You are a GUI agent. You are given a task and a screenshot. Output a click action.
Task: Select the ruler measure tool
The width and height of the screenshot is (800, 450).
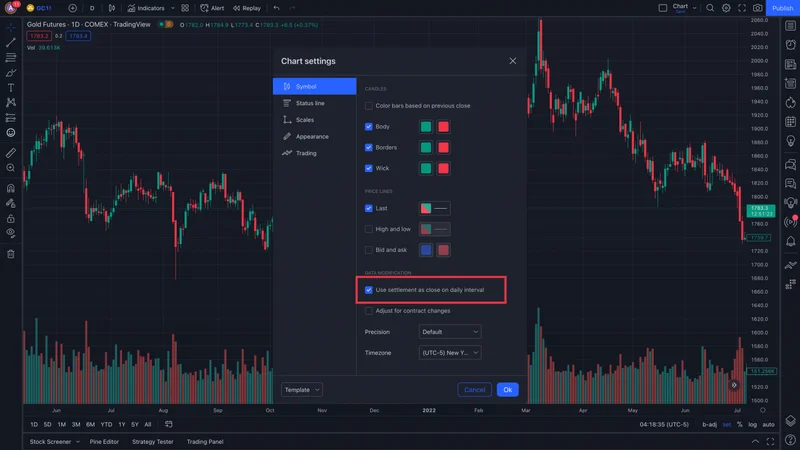pos(11,153)
